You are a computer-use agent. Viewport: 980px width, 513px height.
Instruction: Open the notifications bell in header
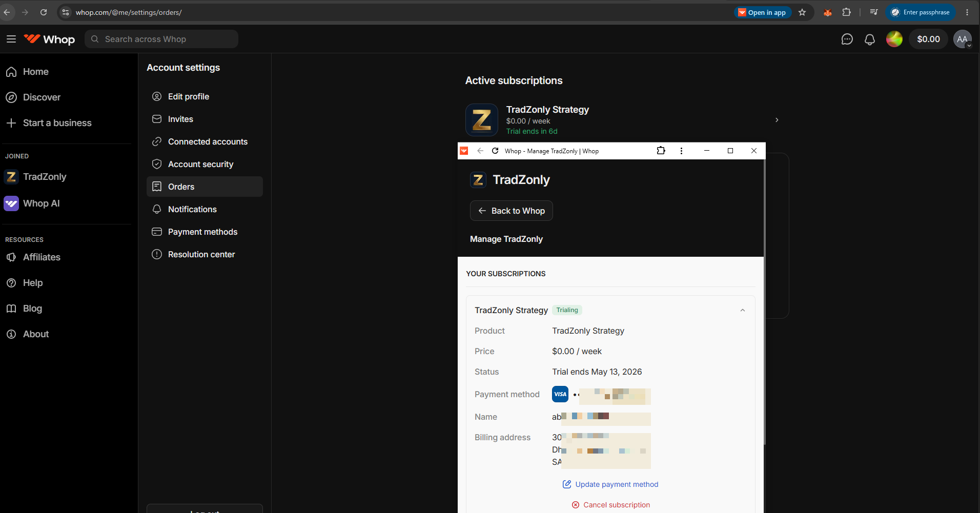pos(870,39)
